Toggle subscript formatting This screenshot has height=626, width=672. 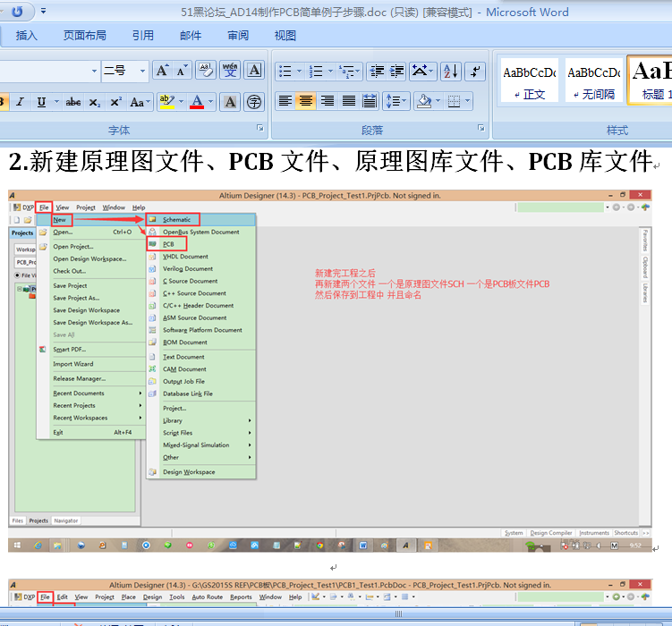click(x=94, y=102)
